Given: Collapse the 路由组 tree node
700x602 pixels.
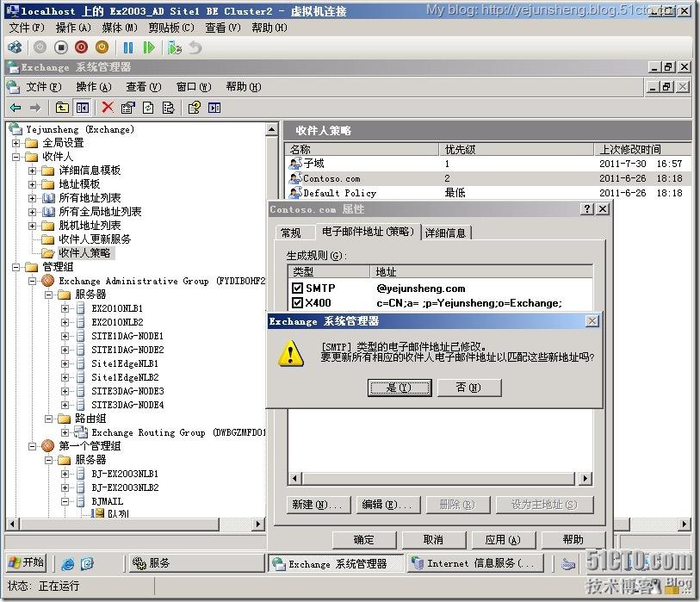Looking at the screenshot, I should pos(49,419).
